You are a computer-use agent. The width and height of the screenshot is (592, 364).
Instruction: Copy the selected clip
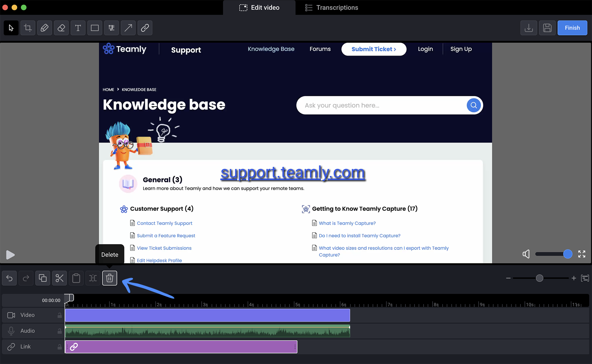(x=43, y=278)
